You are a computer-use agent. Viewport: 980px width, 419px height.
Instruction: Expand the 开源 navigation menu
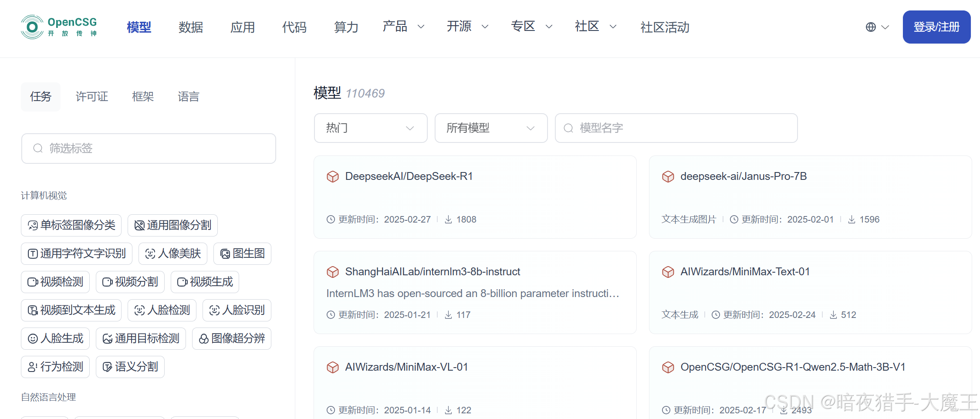[467, 27]
